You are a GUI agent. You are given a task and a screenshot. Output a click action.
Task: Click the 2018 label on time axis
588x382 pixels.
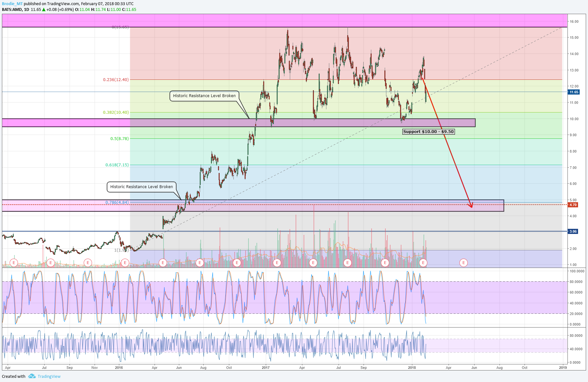(x=412, y=368)
